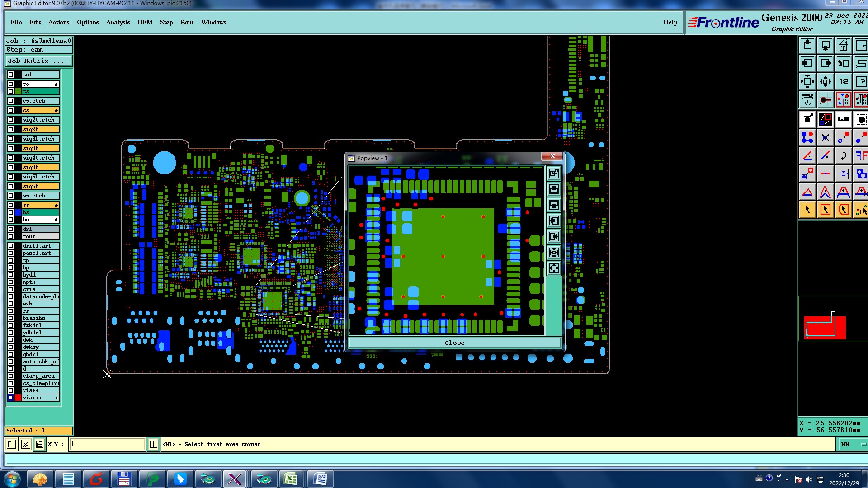Expand the to layer arrow
Image resolution: width=868 pixels, height=488 pixels.
56,84
